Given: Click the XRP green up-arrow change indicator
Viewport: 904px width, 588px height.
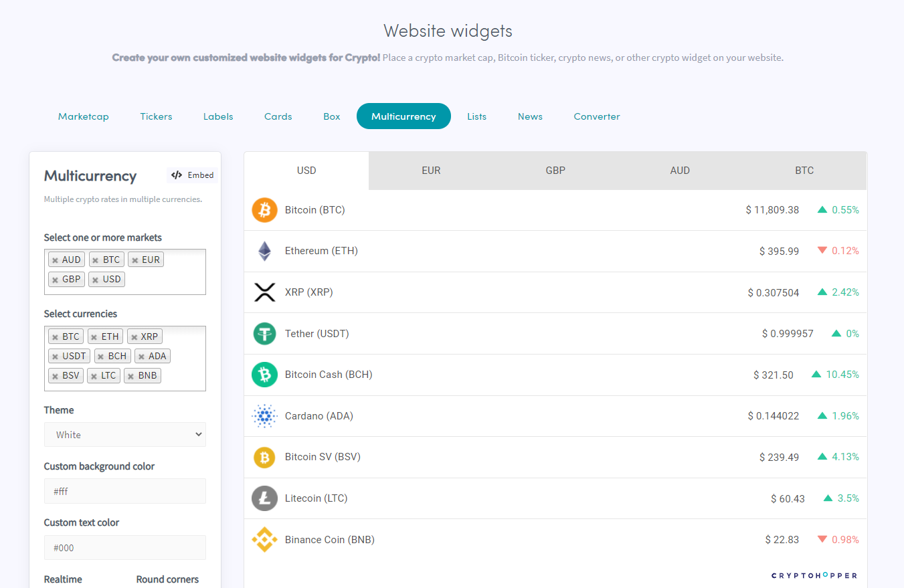Looking at the screenshot, I should (x=822, y=292).
